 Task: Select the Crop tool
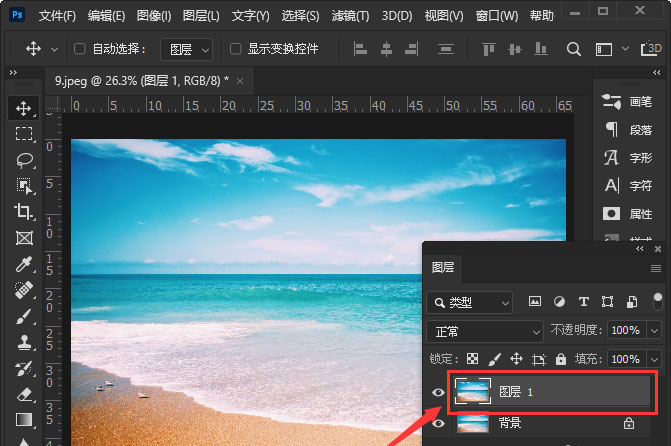click(23, 212)
